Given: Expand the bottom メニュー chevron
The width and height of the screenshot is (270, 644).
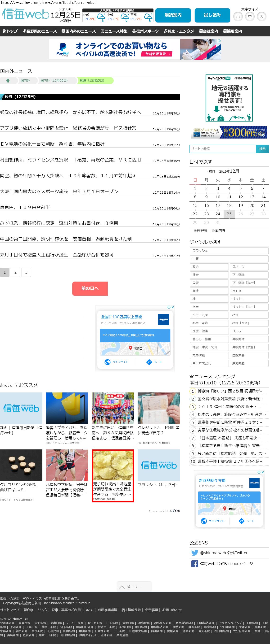Looking at the screenshot, I should (x=122, y=587).
